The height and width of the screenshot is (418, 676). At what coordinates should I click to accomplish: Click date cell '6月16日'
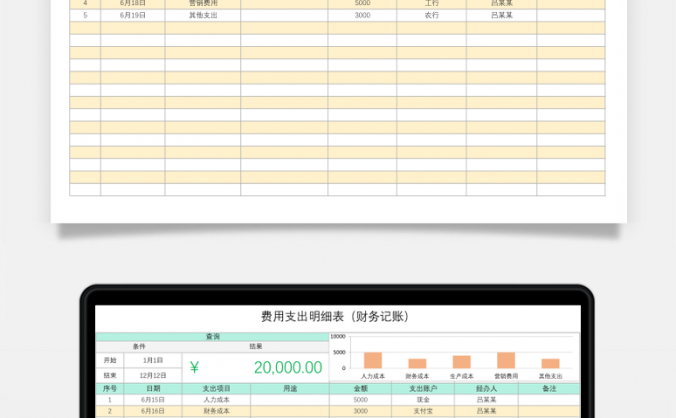click(x=153, y=411)
